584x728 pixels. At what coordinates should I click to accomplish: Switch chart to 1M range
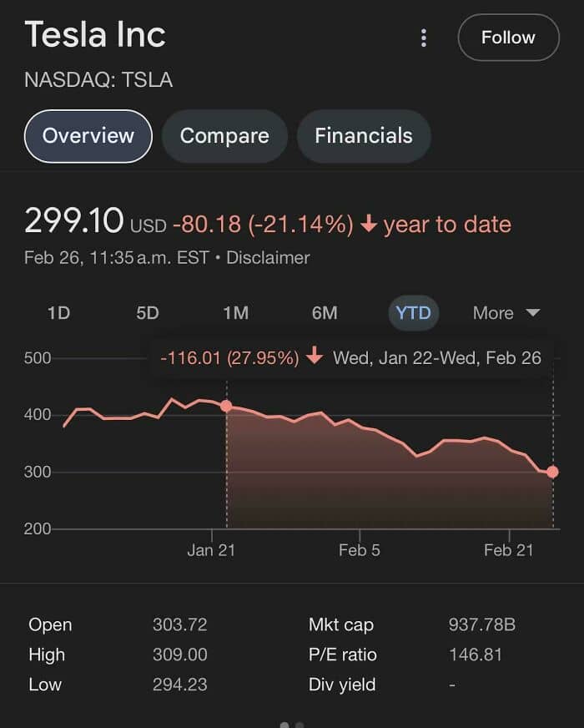click(235, 313)
